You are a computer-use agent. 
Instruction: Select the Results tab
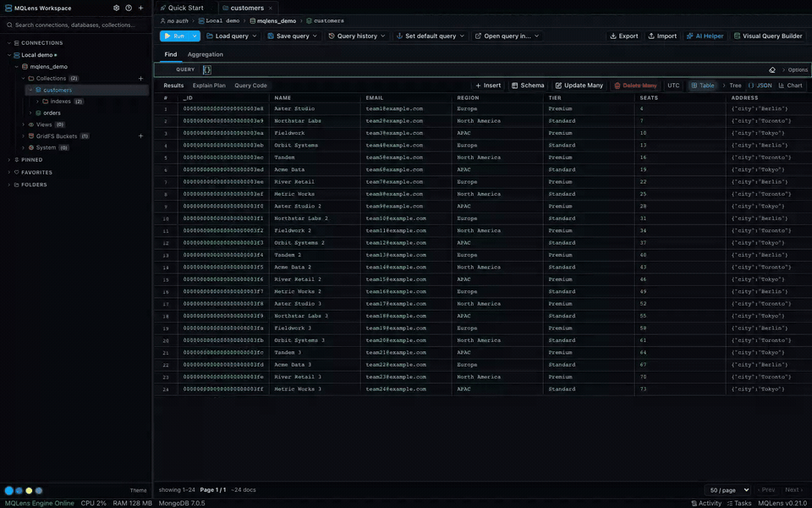(173, 86)
